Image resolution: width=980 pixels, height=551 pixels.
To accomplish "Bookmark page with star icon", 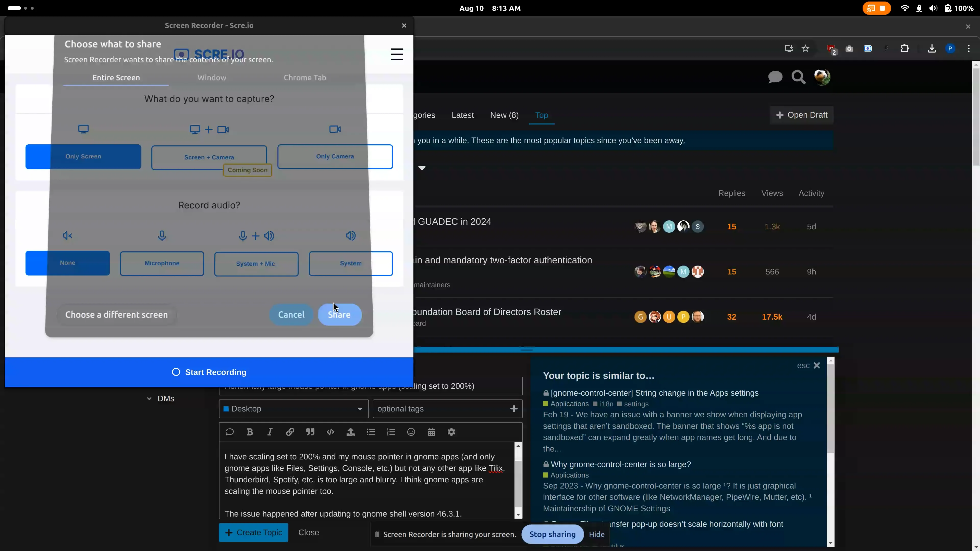I will pyautogui.click(x=805, y=49).
